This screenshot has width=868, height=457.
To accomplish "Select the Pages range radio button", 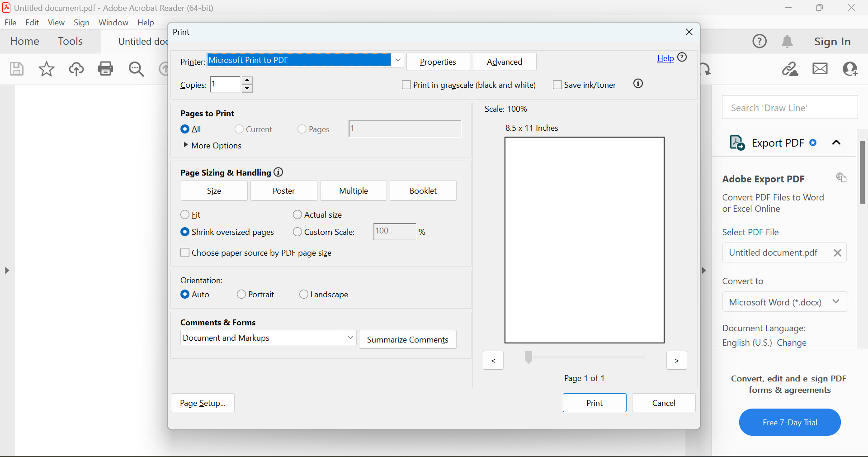I will click(302, 129).
